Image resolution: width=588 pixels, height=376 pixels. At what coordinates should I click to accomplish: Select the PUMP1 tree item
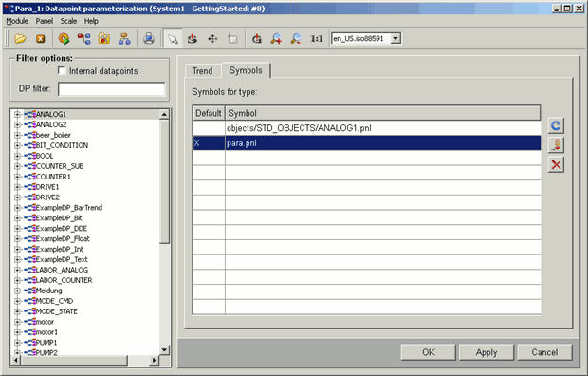coord(46,343)
